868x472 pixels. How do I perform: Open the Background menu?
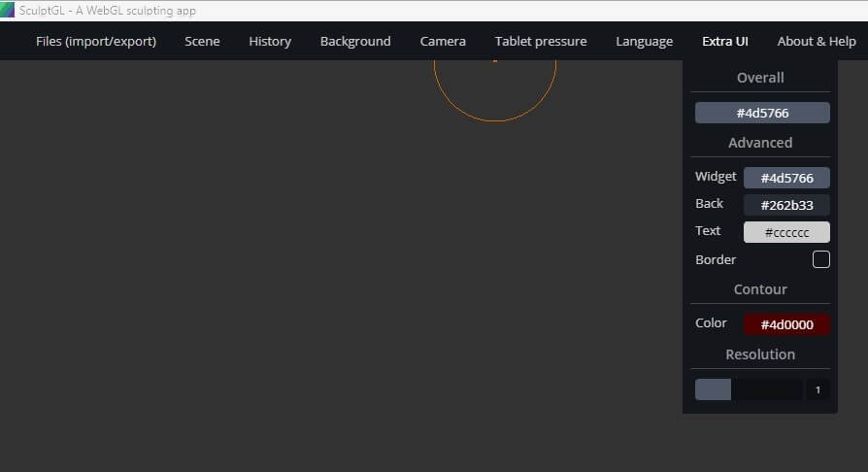[x=355, y=42]
